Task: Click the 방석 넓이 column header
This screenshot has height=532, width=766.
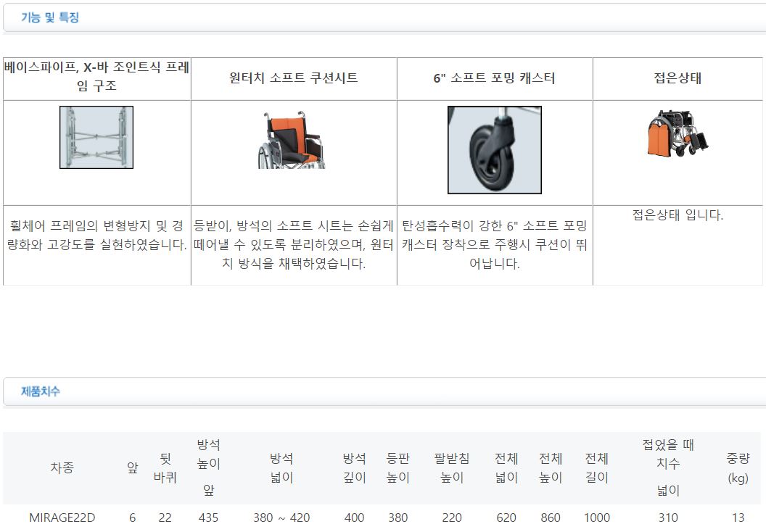Action: (281, 467)
